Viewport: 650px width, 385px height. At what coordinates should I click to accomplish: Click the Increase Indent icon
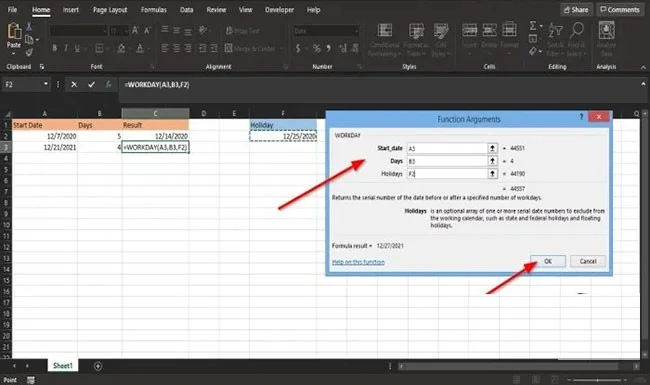click(x=213, y=48)
